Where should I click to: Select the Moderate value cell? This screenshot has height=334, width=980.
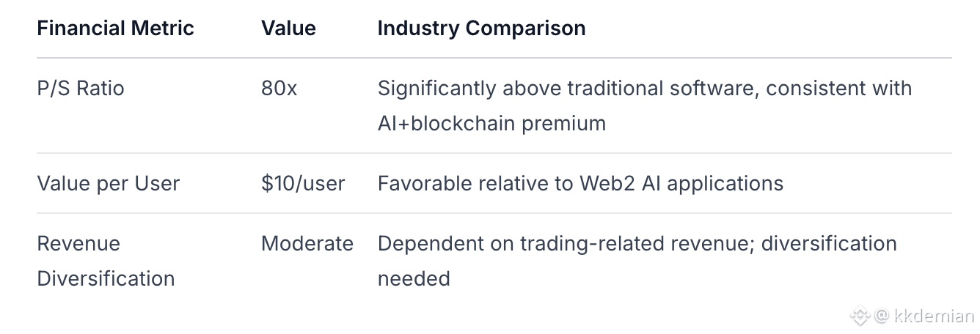[307, 243]
